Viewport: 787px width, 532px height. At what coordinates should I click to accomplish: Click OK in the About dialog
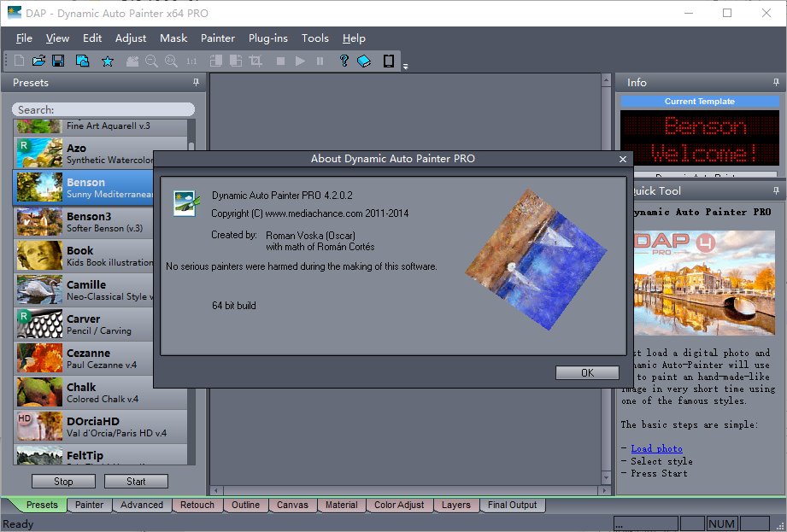point(587,373)
